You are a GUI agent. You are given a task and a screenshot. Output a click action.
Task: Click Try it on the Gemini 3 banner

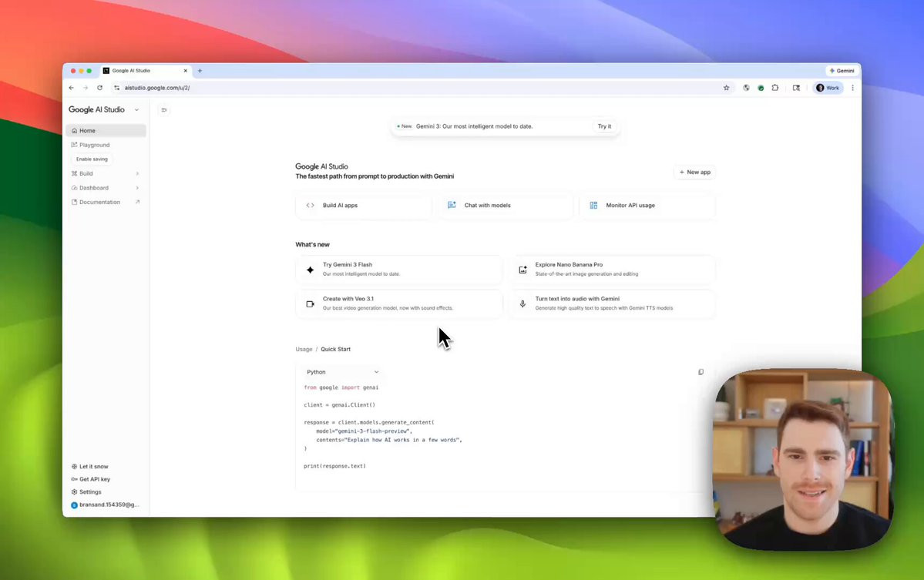coord(605,126)
